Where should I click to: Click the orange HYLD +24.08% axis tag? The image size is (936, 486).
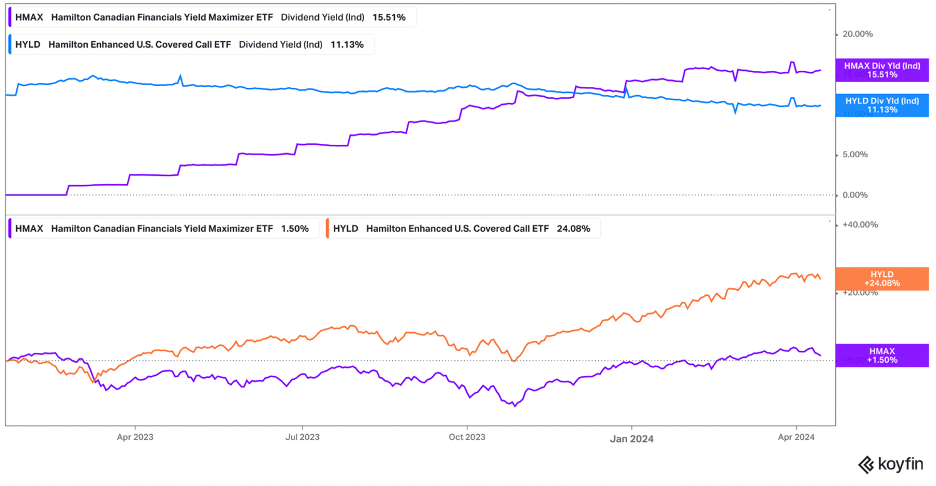click(x=880, y=278)
